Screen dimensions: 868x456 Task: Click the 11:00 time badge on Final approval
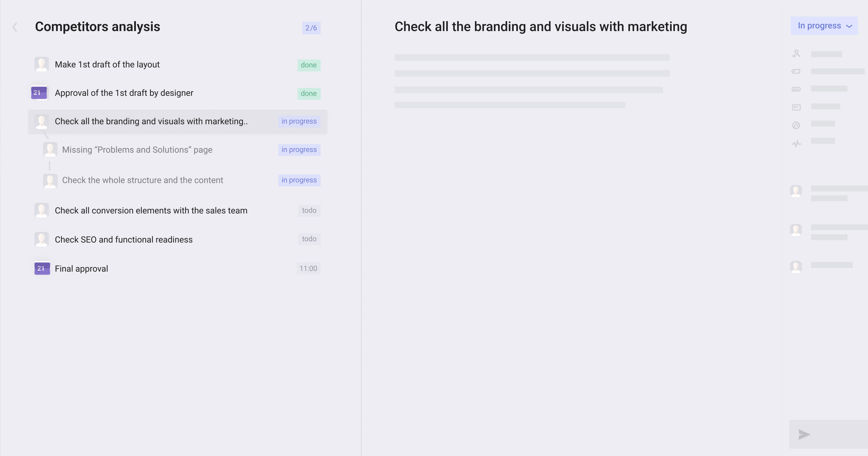[308, 268]
